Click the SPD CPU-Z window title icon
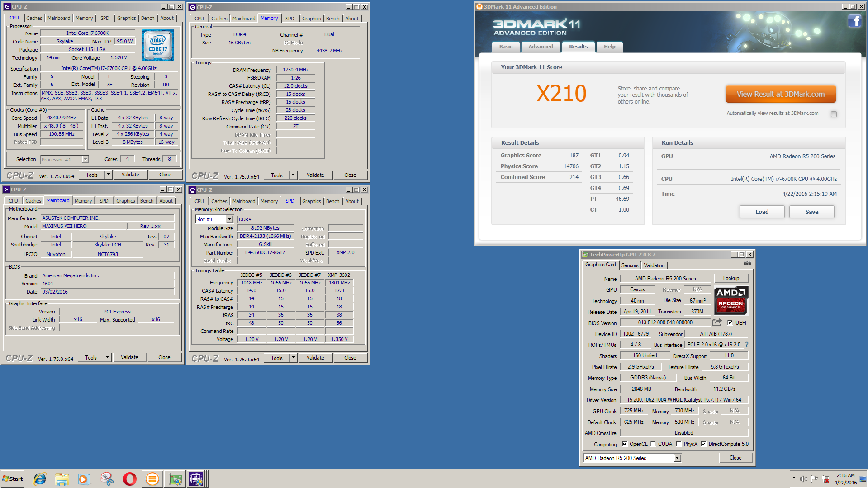The height and width of the screenshot is (488, 868). pyautogui.click(x=192, y=190)
